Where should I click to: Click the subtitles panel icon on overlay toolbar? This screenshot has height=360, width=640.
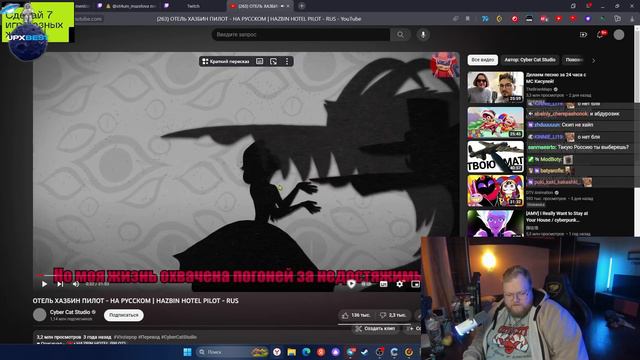click(x=260, y=61)
